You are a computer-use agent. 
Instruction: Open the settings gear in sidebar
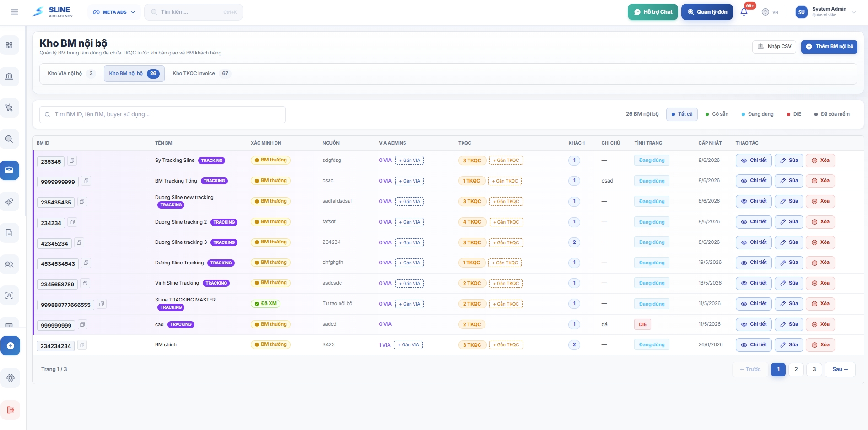(x=10, y=378)
